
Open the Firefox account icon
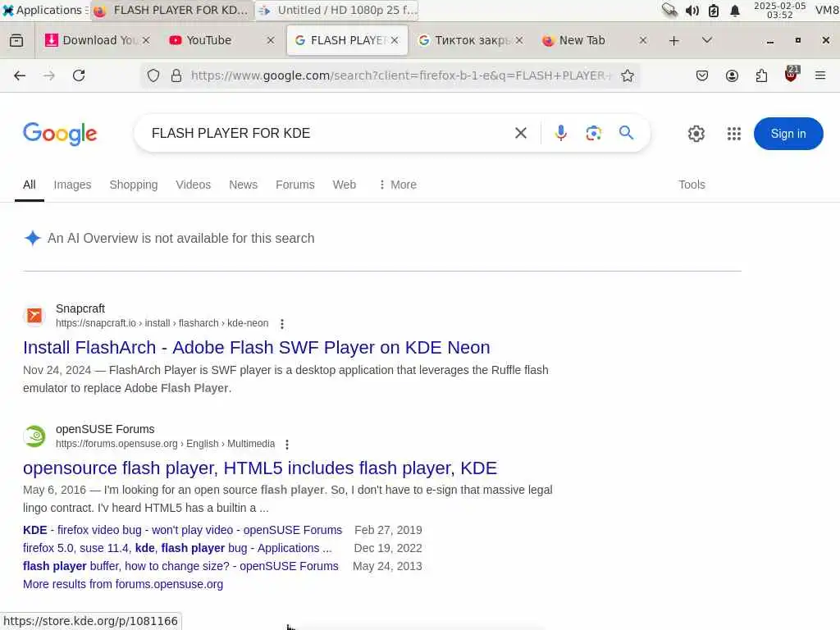pyautogui.click(x=732, y=75)
